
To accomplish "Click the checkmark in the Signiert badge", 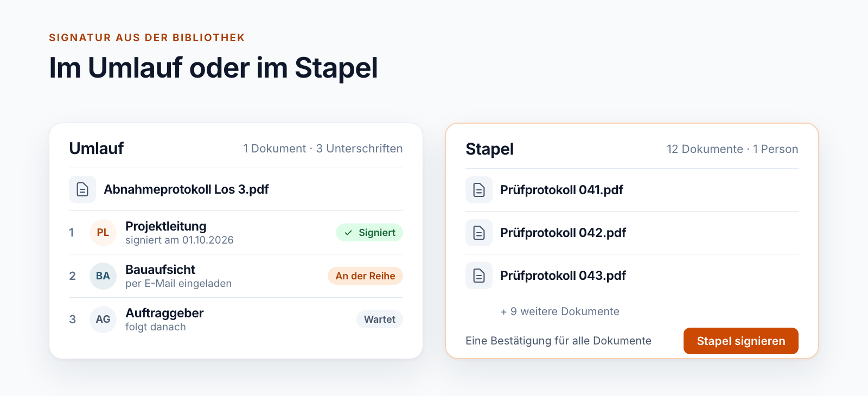I will coord(348,233).
